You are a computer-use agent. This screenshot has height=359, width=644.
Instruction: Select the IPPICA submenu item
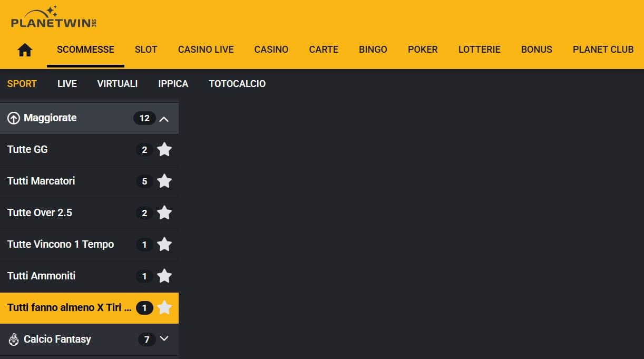click(173, 84)
